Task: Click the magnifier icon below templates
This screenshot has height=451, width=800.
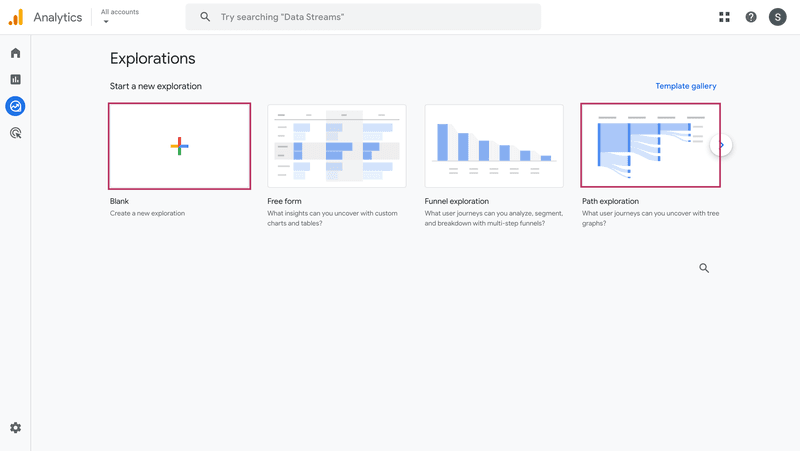Action: tap(704, 268)
